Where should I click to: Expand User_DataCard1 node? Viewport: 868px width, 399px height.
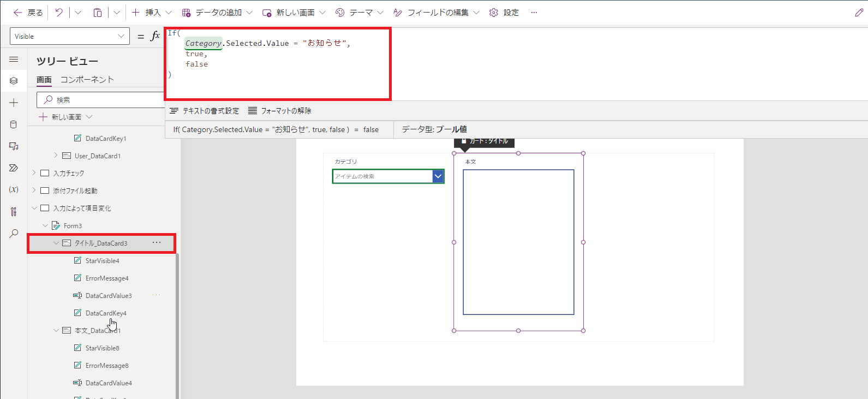[x=56, y=156]
